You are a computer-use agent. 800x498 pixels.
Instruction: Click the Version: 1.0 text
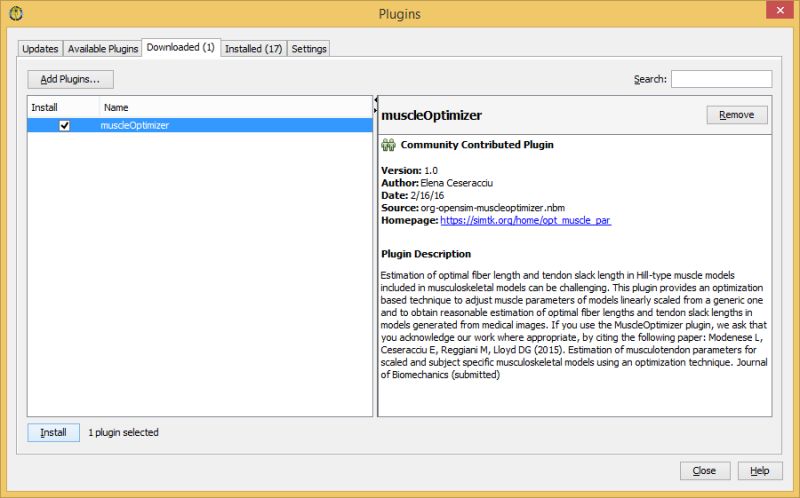(x=409, y=170)
